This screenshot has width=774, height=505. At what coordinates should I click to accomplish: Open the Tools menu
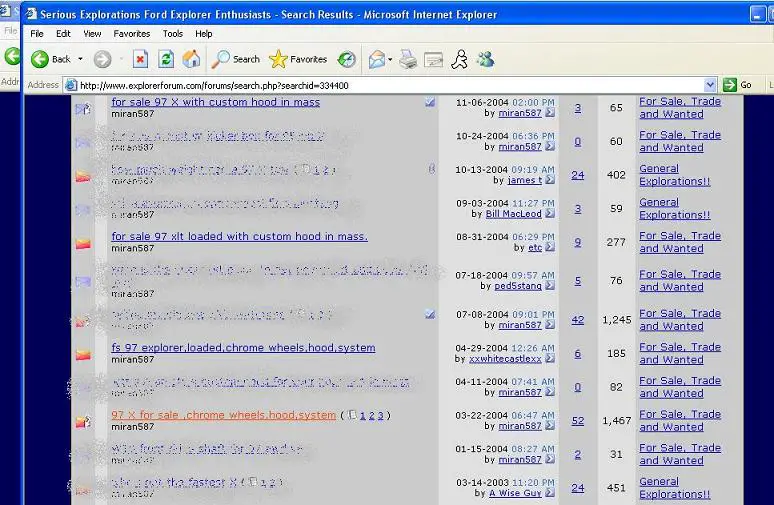click(173, 34)
